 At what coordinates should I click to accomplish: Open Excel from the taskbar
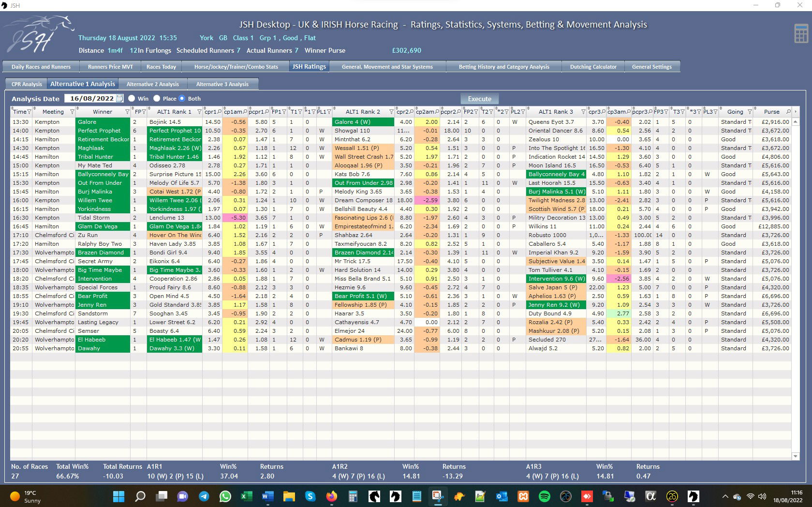[247, 496]
